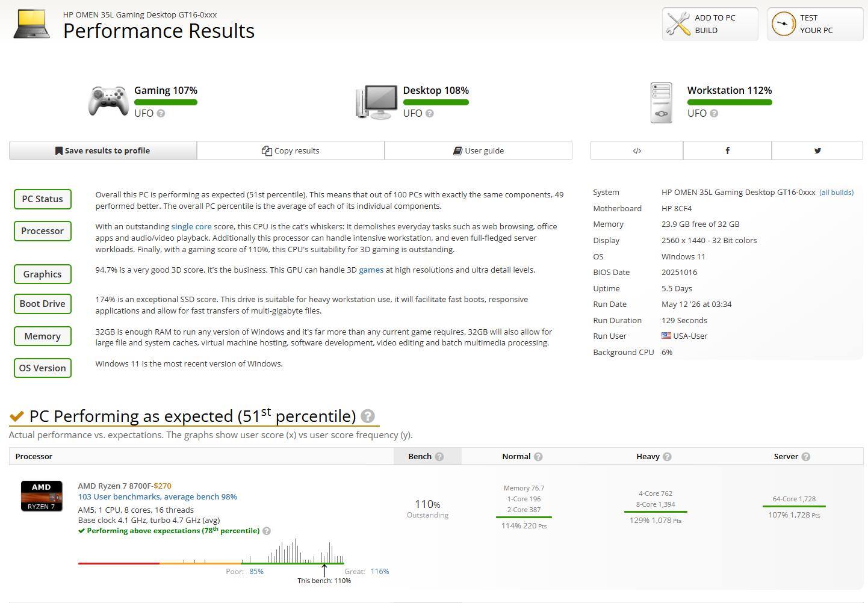Image resolution: width=868 pixels, height=603 pixels.
Task: Click Add to PC Build button
Action: [x=710, y=24]
